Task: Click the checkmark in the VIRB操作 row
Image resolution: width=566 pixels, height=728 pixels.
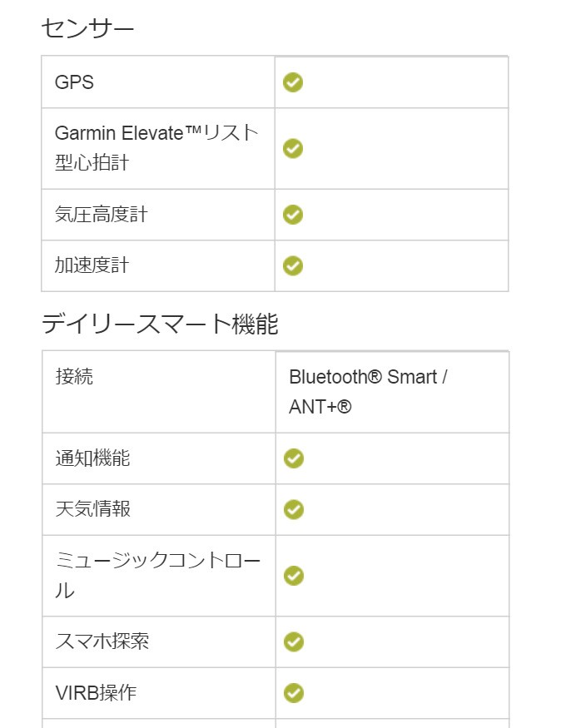Action: click(294, 693)
